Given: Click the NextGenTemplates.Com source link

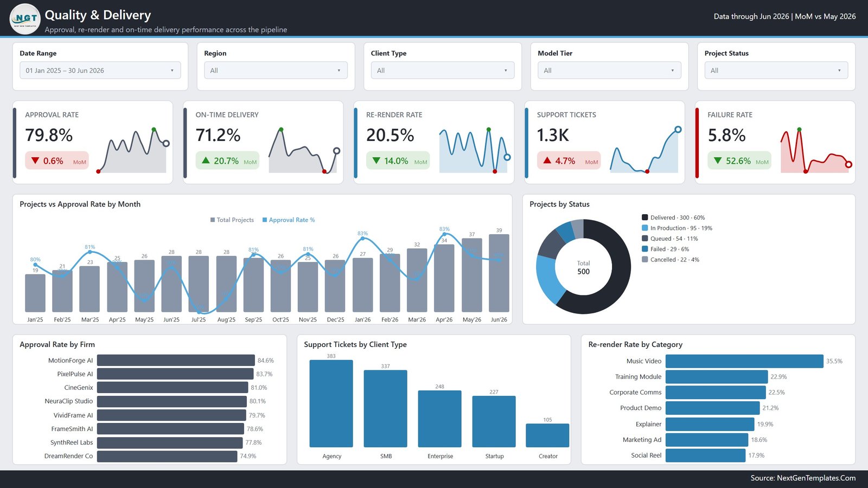Looking at the screenshot, I should (816, 478).
